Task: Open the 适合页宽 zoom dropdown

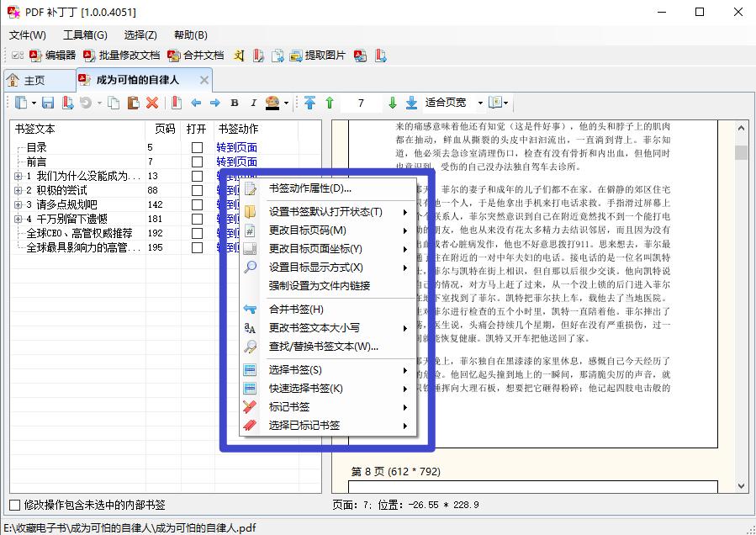Action: click(457, 102)
